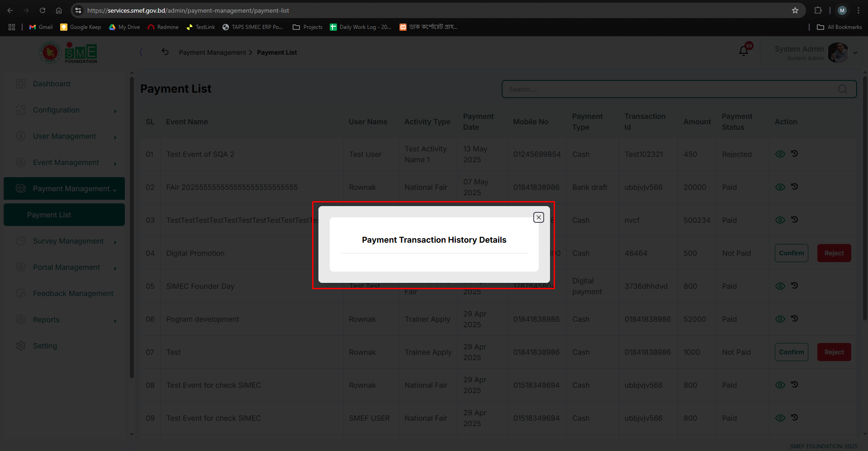The image size is (868, 451).
Task: View details of SIMEC Founder Day payment
Action: click(x=780, y=286)
